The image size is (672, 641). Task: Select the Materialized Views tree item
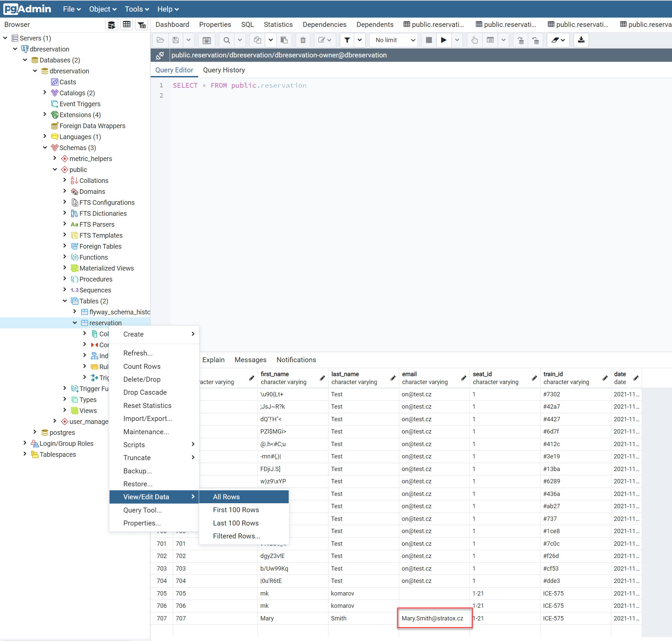point(106,268)
